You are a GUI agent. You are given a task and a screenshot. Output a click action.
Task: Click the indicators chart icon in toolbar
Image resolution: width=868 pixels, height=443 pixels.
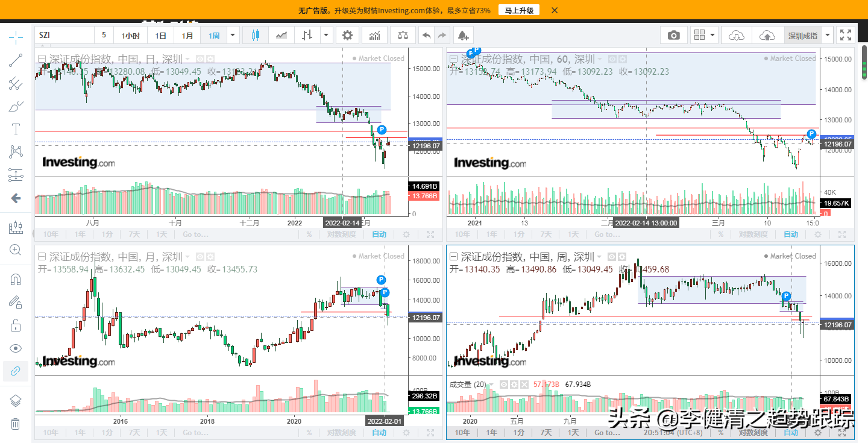tap(374, 36)
